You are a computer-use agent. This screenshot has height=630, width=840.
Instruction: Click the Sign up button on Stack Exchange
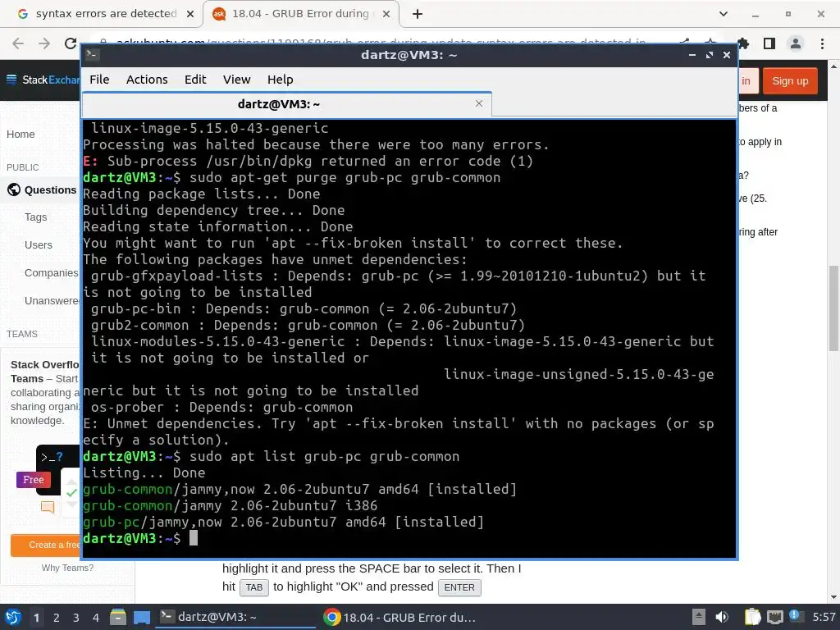pos(790,81)
